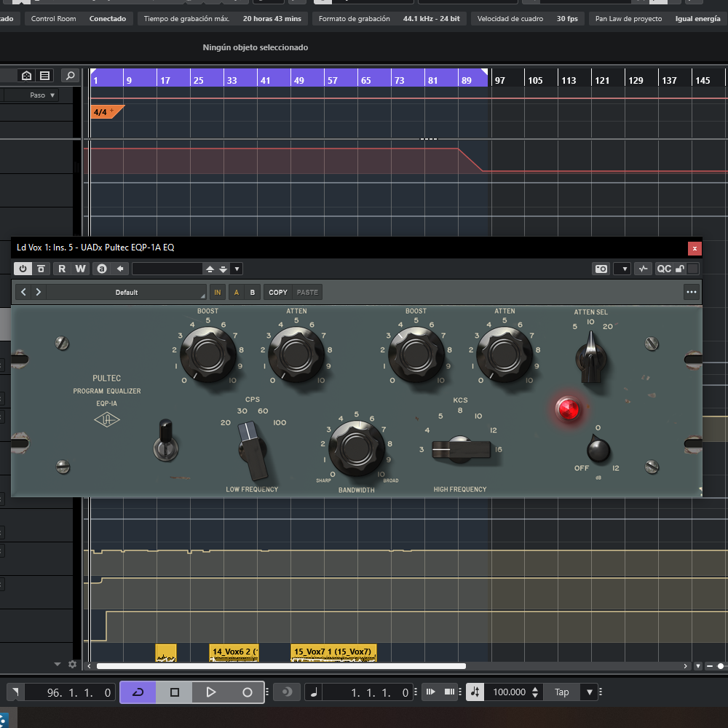Click the plugin preset name field
Image resolution: width=728 pixels, height=728 pixels.
167,269
